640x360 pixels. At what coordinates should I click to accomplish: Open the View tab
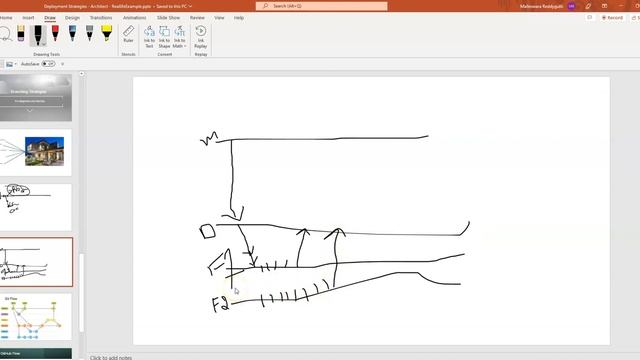[219, 18]
